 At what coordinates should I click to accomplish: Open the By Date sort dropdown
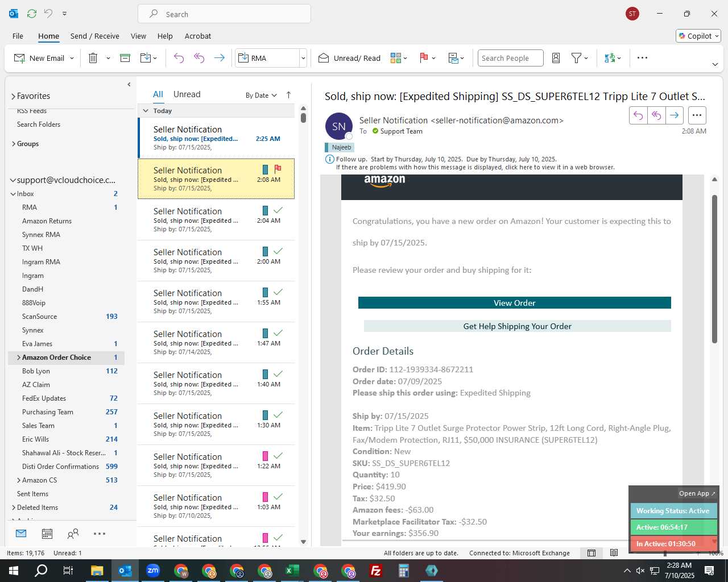[x=261, y=95]
